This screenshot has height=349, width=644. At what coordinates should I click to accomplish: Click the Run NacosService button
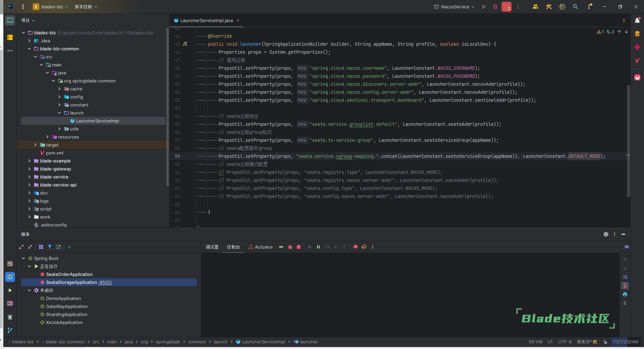(x=484, y=7)
